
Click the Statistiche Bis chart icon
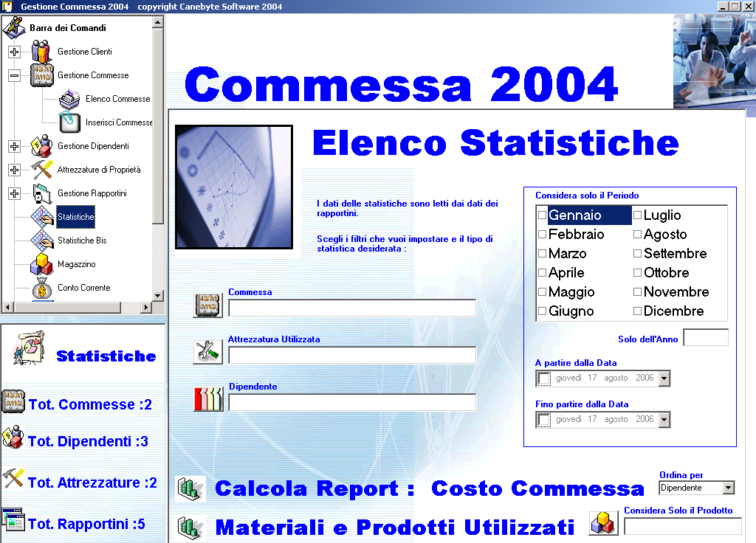coord(42,241)
